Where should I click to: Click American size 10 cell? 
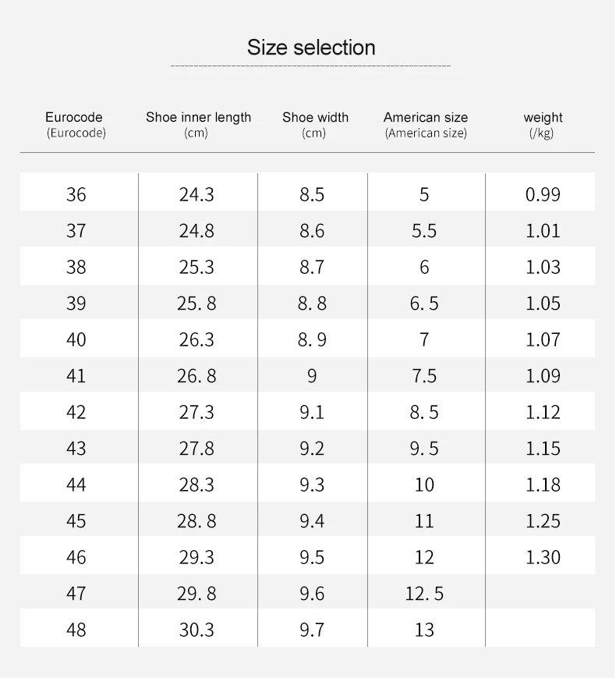point(424,485)
